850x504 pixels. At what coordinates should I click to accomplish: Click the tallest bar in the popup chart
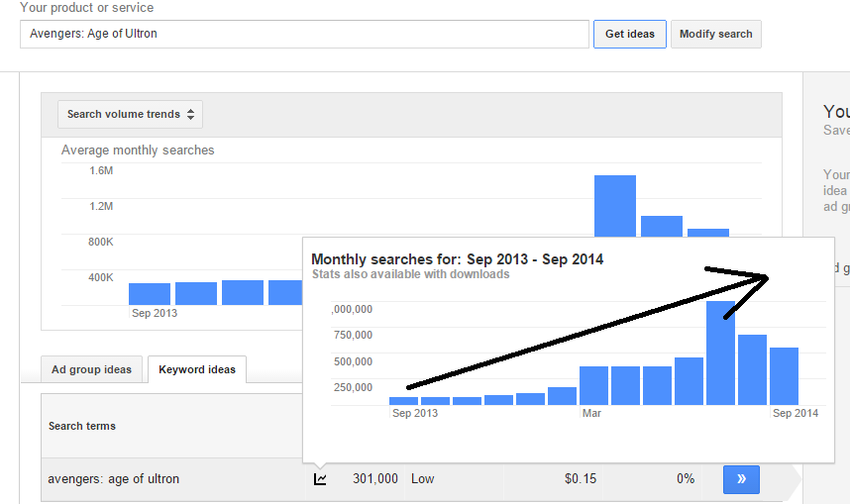click(x=720, y=353)
